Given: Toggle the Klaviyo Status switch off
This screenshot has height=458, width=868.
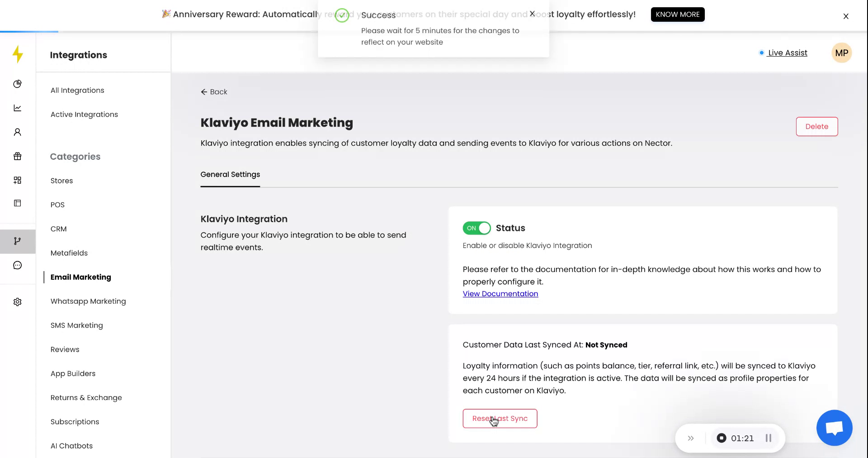Looking at the screenshot, I should 476,228.
